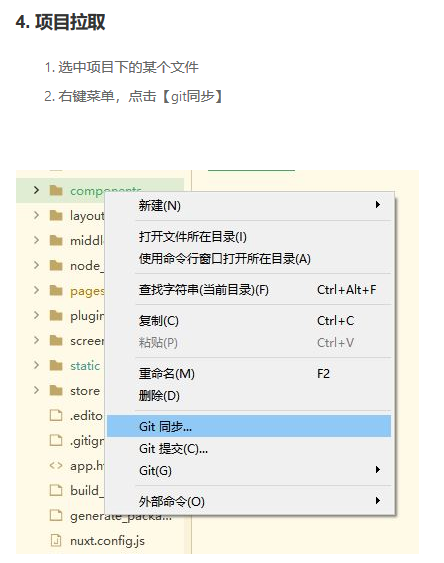Click the heading 4. 项目拉取
Viewport: 444px width, 563px height.
(60, 22)
